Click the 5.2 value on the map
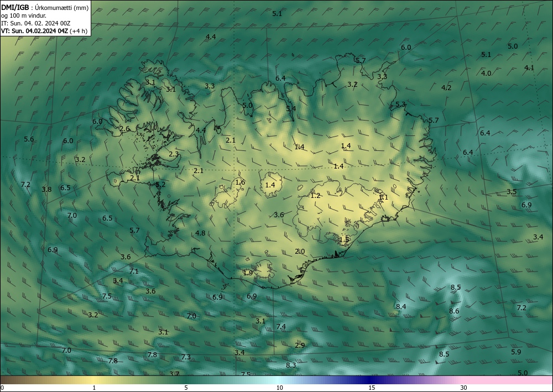 click(x=160, y=184)
